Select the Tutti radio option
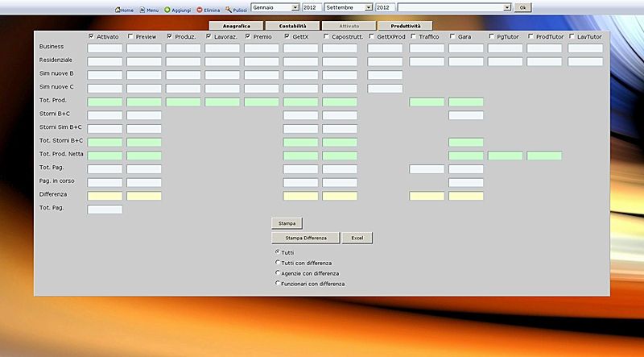 click(x=277, y=251)
